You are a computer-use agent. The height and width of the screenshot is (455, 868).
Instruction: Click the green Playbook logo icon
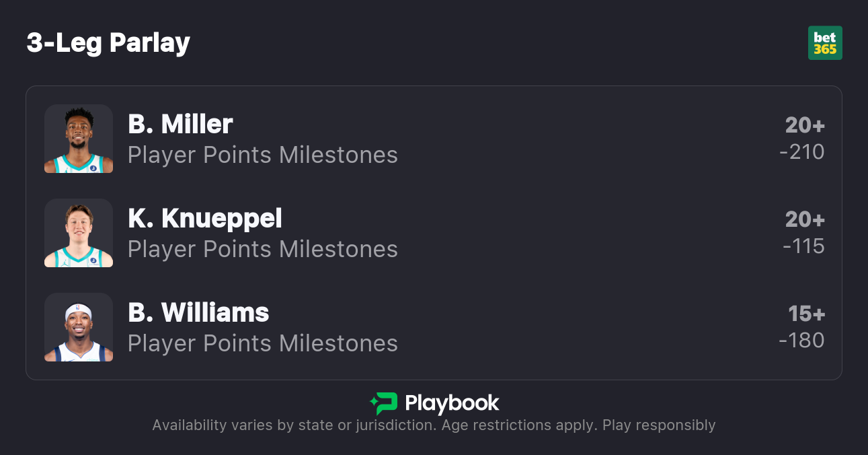[384, 404]
